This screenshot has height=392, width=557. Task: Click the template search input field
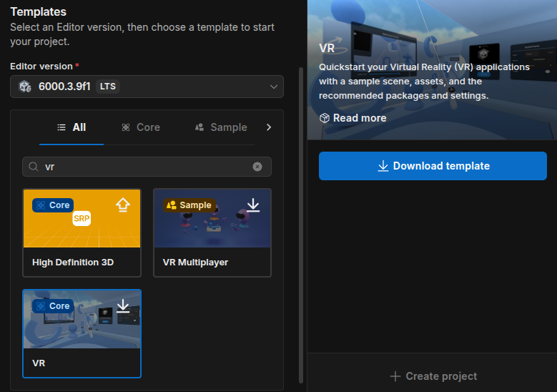pos(147,167)
